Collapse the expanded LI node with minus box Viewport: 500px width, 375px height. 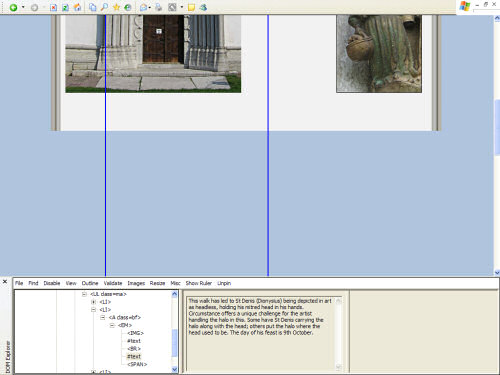(x=94, y=310)
